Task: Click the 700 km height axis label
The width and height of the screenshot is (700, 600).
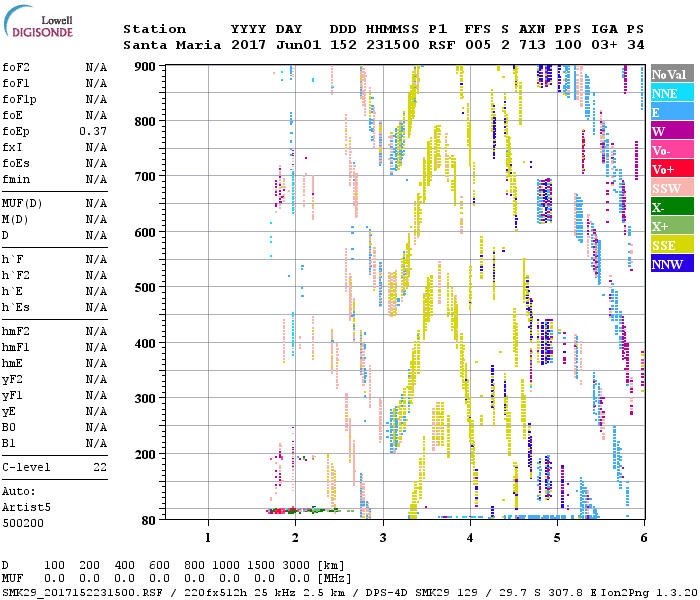Action: click(145, 177)
